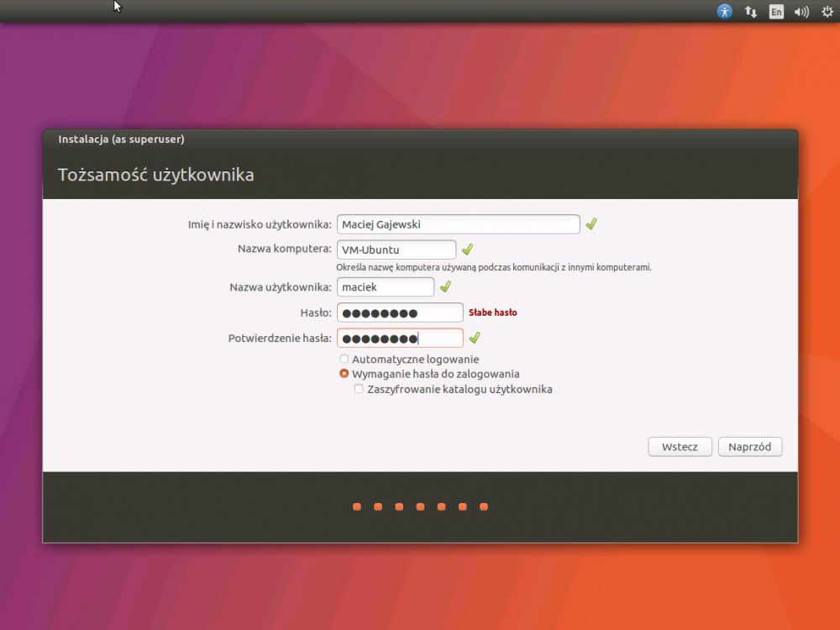Click the Hasło label
The height and width of the screenshot is (630, 840).
[316, 312]
